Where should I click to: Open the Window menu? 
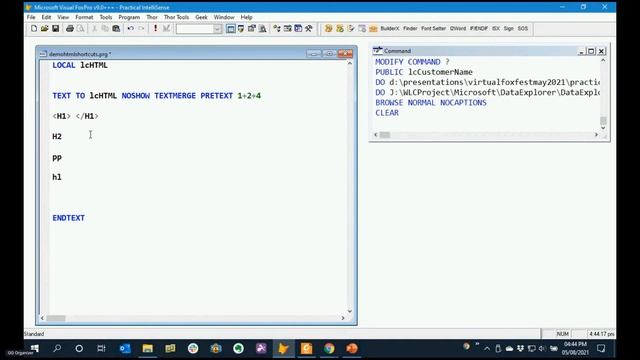pos(224,17)
